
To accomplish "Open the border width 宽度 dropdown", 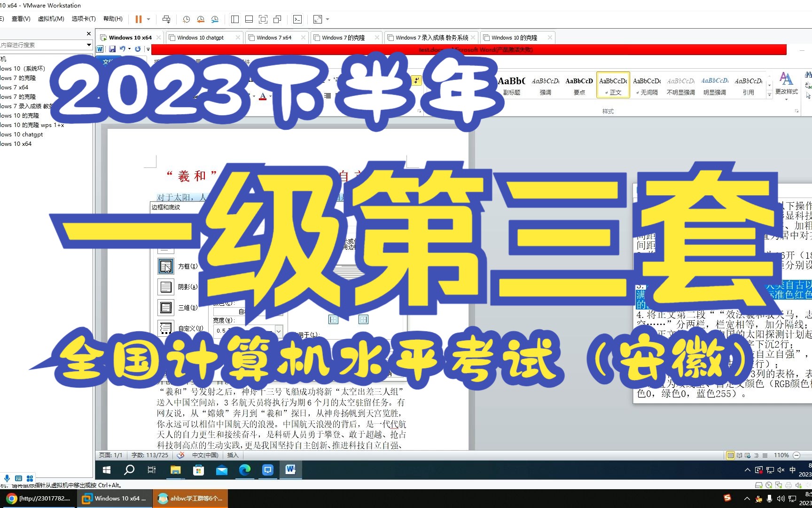I will (x=279, y=331).
